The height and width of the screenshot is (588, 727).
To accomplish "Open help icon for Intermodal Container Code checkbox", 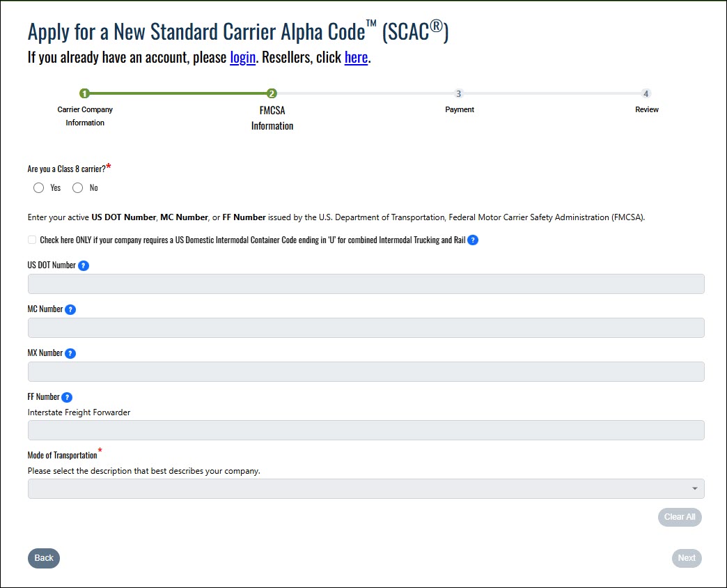I will point(473,240).
